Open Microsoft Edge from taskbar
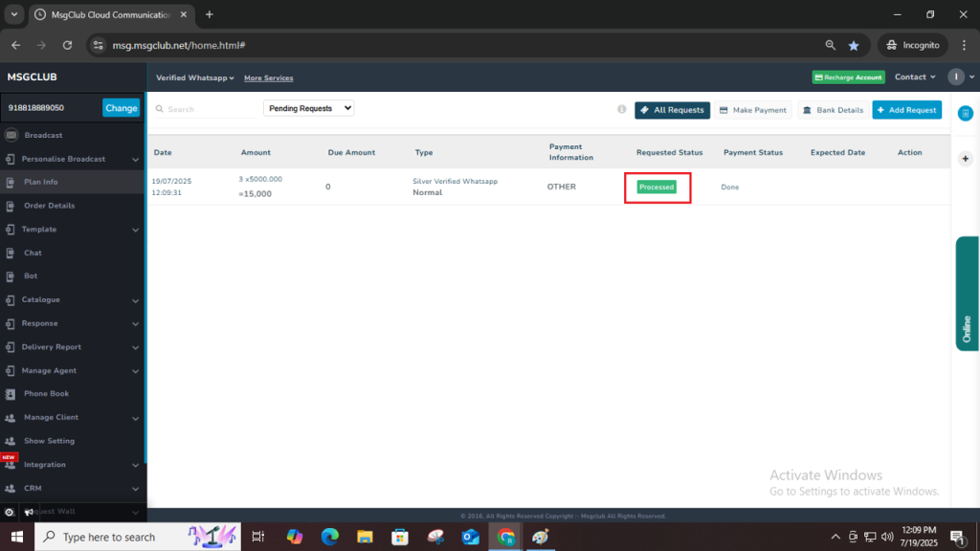The image size is (980, 551). (x=330, y=537)
